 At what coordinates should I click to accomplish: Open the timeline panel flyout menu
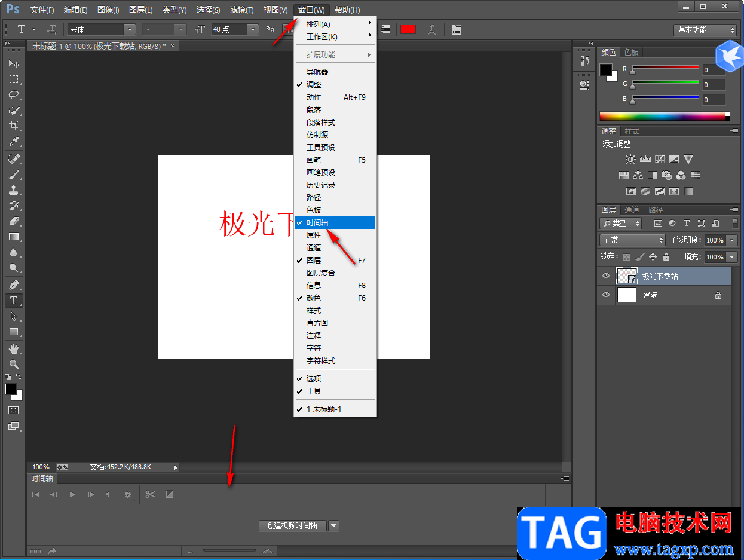(565, 478)
